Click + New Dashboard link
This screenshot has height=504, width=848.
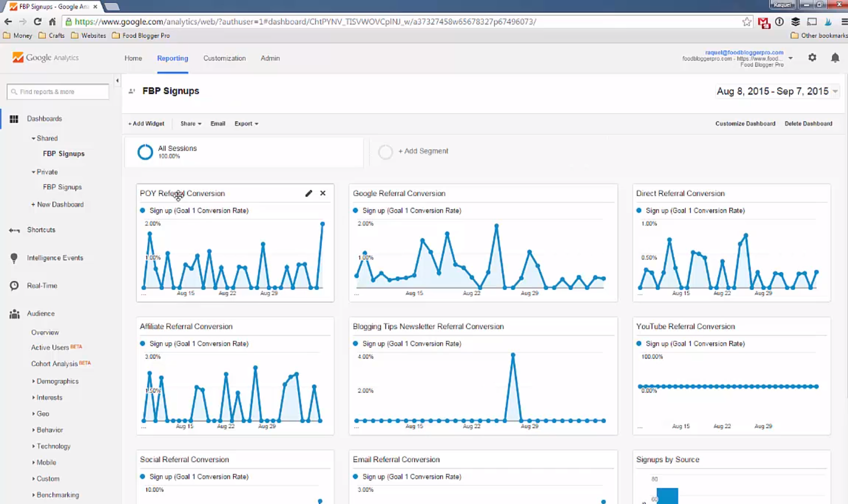click(57, 205)
